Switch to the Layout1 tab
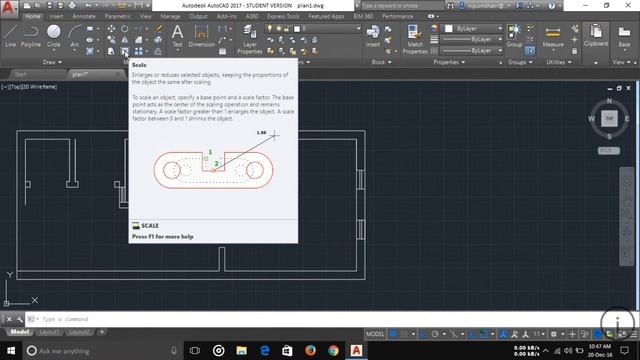This screenshot has height=360, width=640. [x=49, y=332]
